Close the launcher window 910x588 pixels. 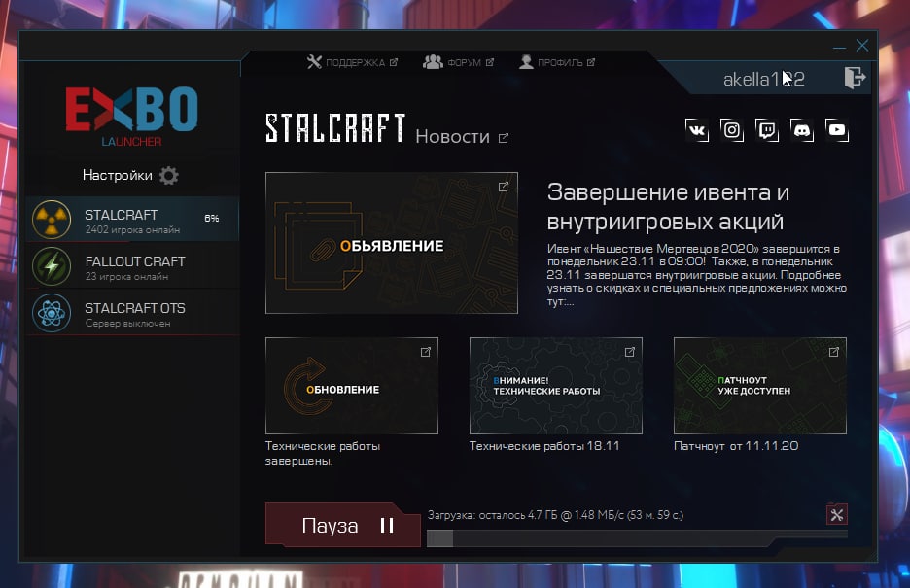(862, 46)
